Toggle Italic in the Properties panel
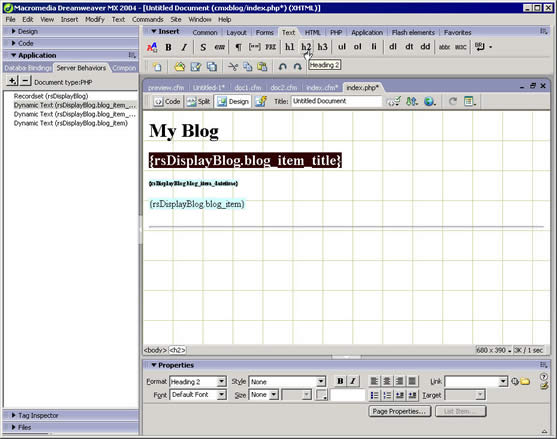The image size is (557, 439). [353, 381]
